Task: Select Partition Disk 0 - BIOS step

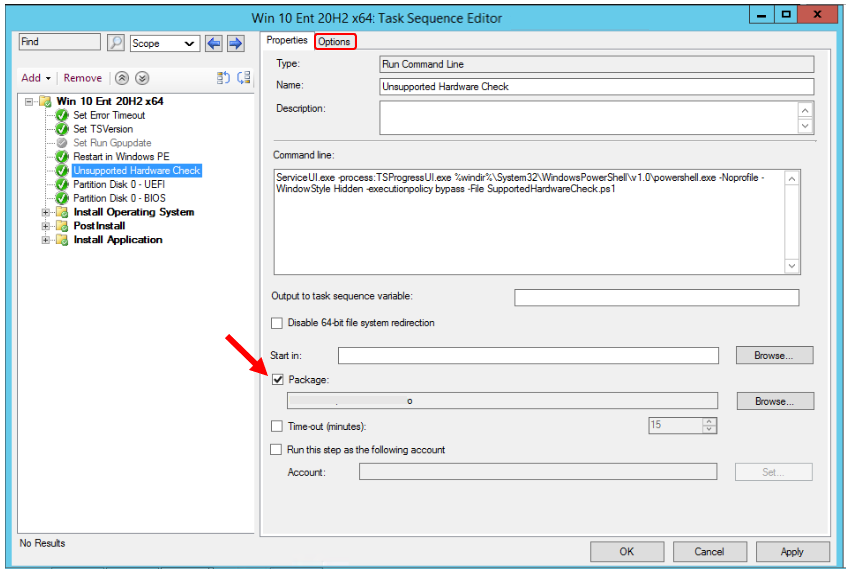Action: (x=119, y=198)
